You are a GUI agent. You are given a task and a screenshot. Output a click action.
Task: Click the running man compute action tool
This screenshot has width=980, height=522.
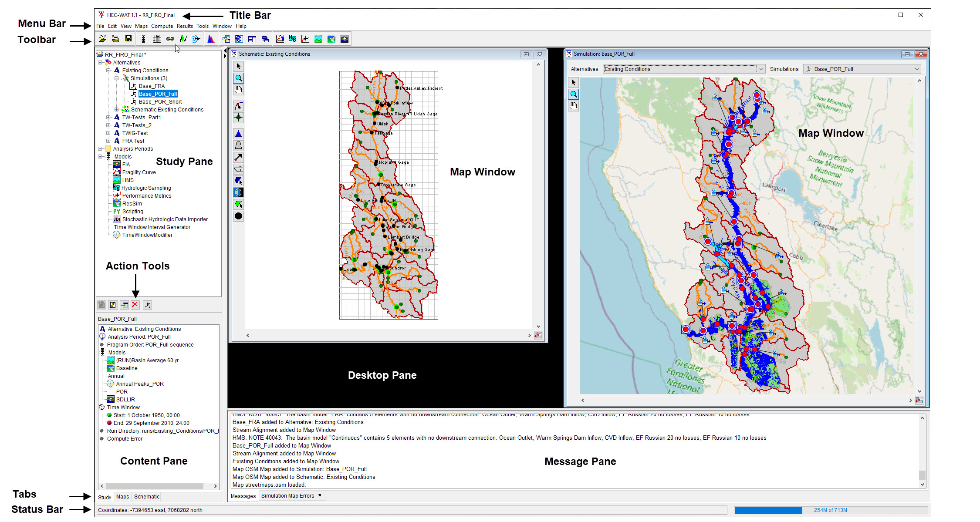click(148, 305)
